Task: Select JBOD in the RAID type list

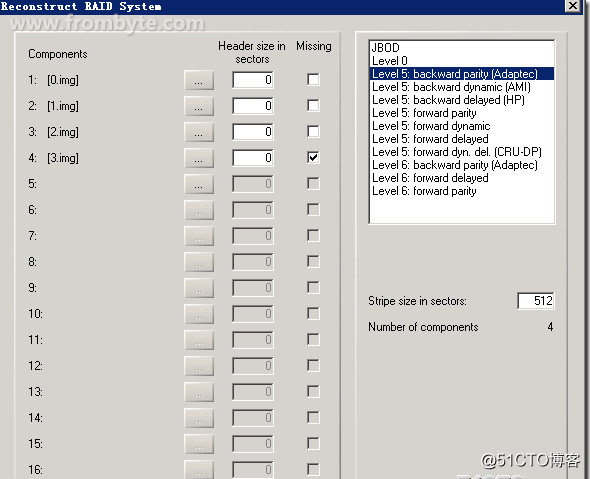Action: click(x=462, y=48)
